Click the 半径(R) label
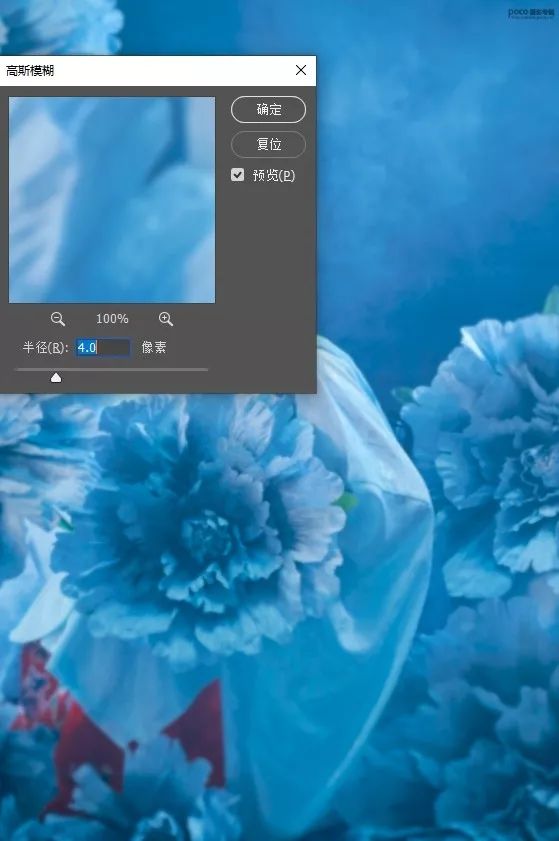Image resolution: width=559 pixels, height=841 pixels. pyautogui.click(x=46, y=348)
